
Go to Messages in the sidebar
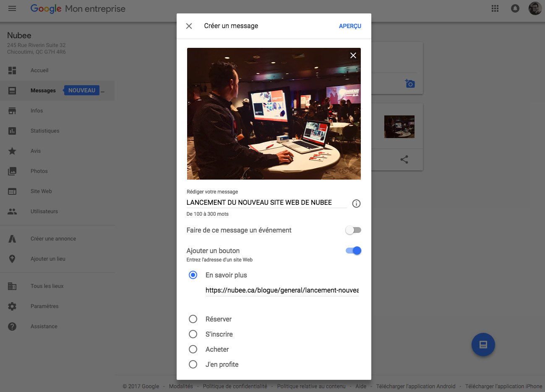click(43, 91)
